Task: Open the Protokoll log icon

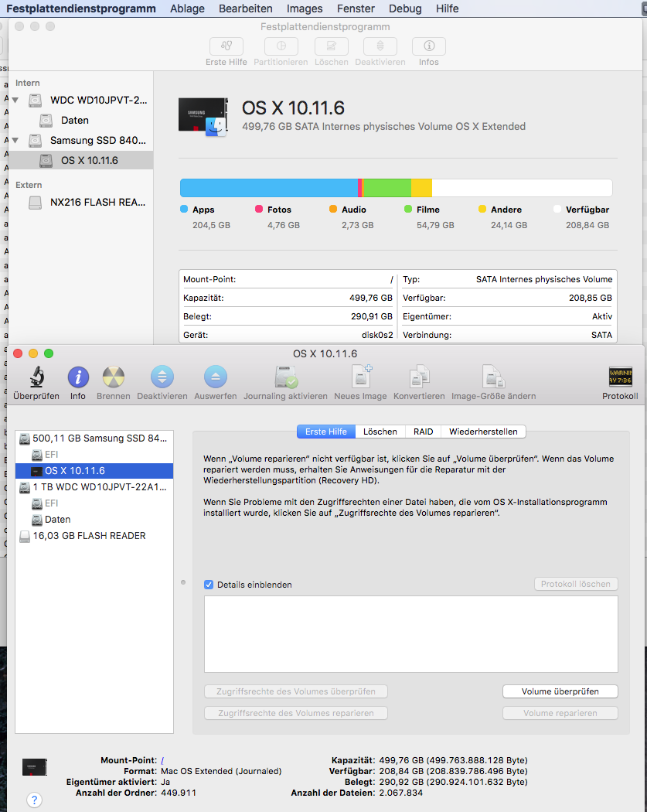Action: [x=620, y=377]
